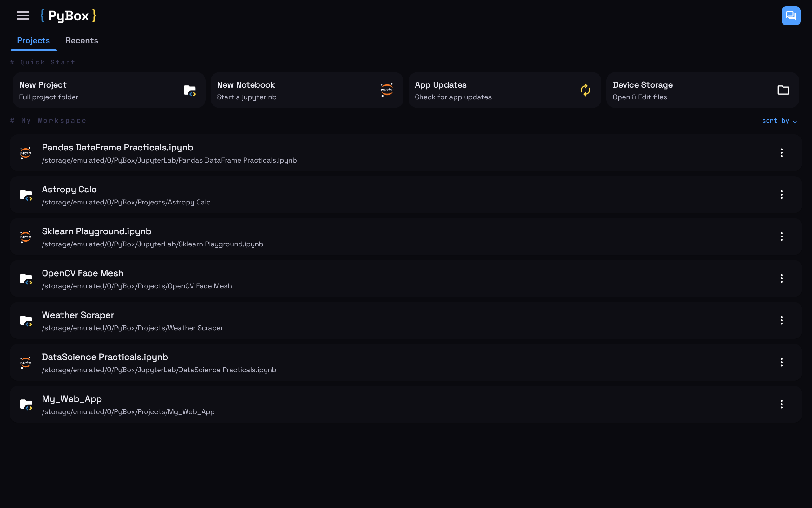Image resolution: width=812 pixels, height=508 pixels.
Task: Click path ending Projects/OpenCV Face Mesh
Action: pyautogui.click(x=137, y=286)
